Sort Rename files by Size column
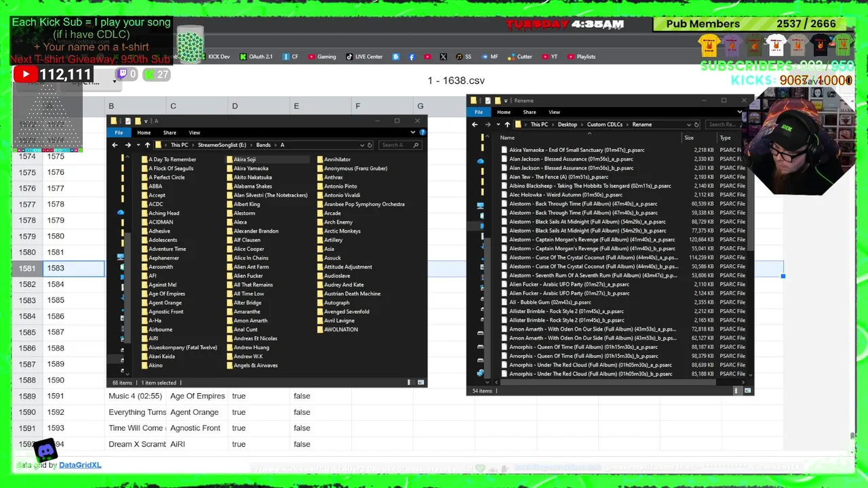Viewport: 868px width, 488px height. pos(689,138)
